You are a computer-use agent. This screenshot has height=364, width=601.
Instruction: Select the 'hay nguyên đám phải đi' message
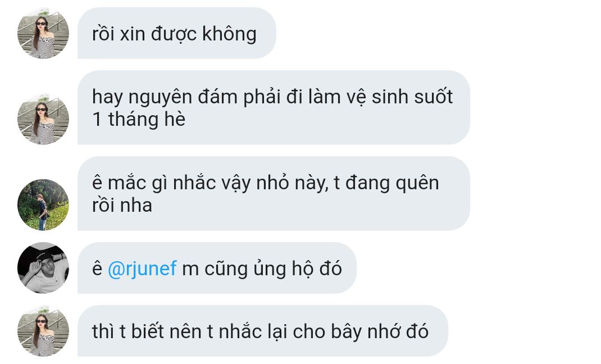tap(274, 107)
